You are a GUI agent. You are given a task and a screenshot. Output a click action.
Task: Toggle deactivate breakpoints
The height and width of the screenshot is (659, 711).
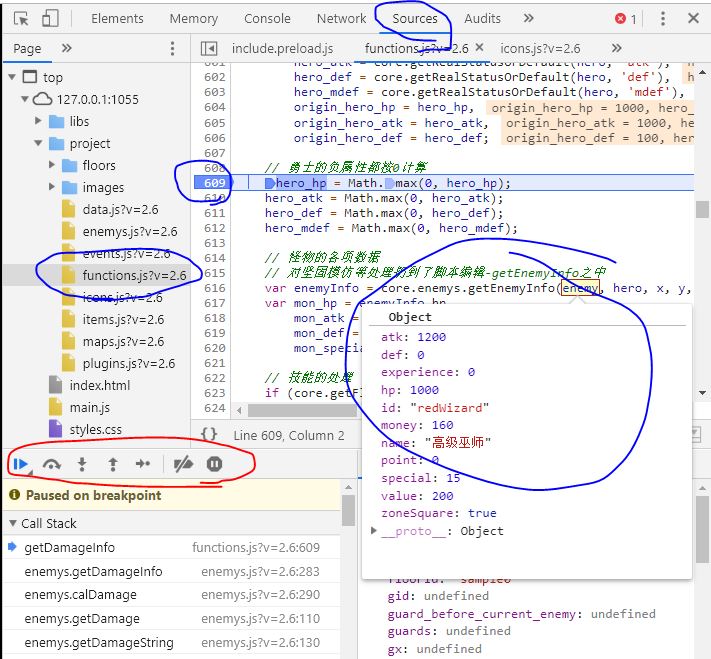click(182, 464)
